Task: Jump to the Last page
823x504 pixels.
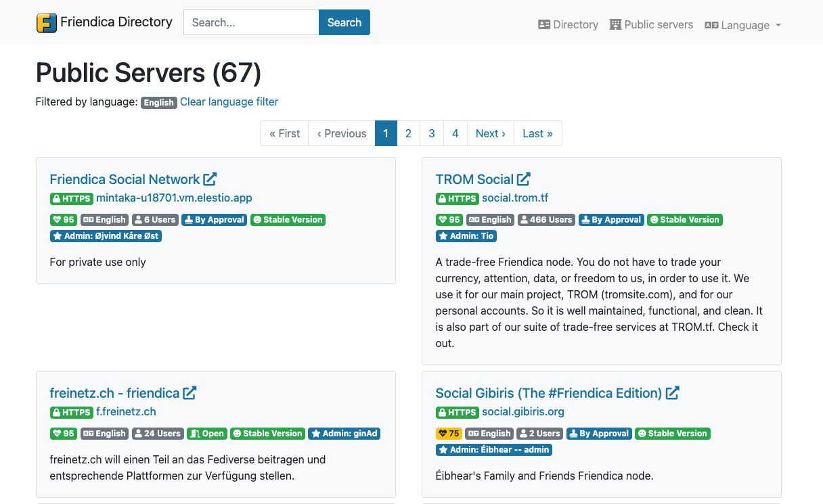Action: point(537,133)
